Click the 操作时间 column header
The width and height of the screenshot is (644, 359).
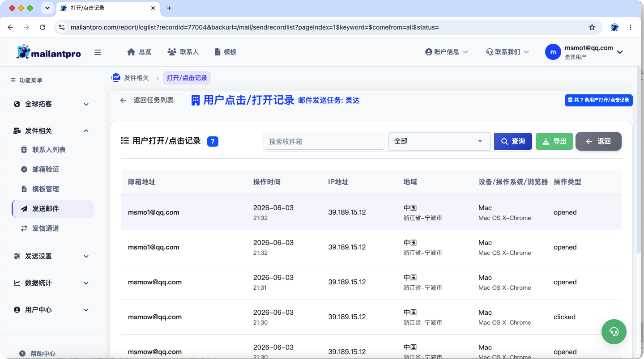267,182
